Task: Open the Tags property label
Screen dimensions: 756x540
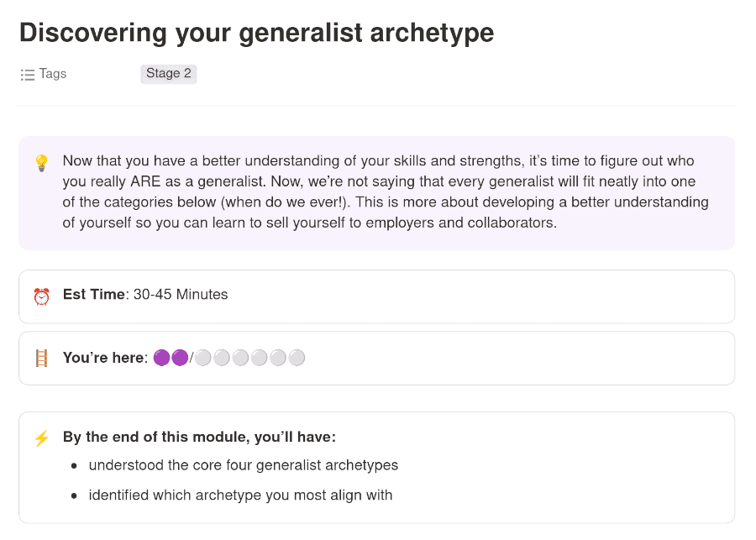Action: click(x=52, y=74)
